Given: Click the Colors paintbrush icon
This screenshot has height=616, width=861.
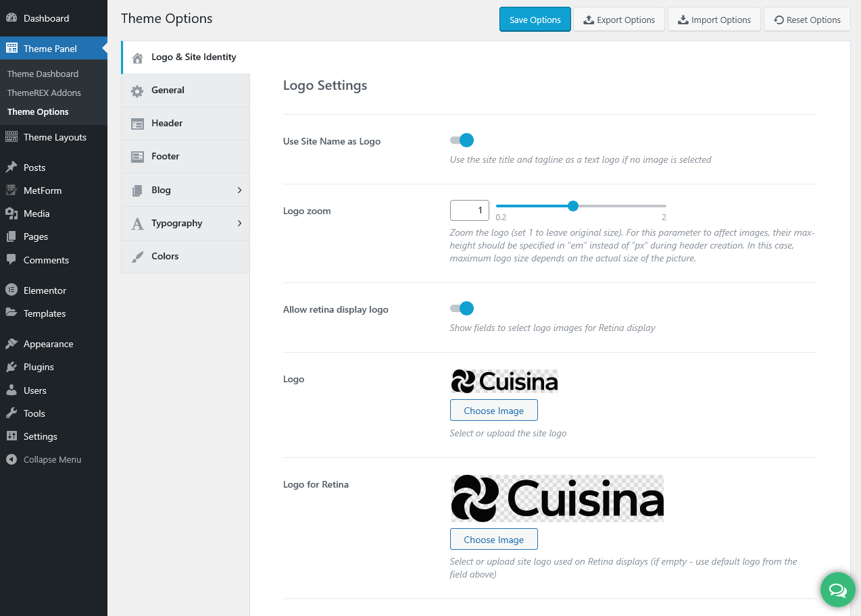Looking at the screenshot, I should pos(137,257).
